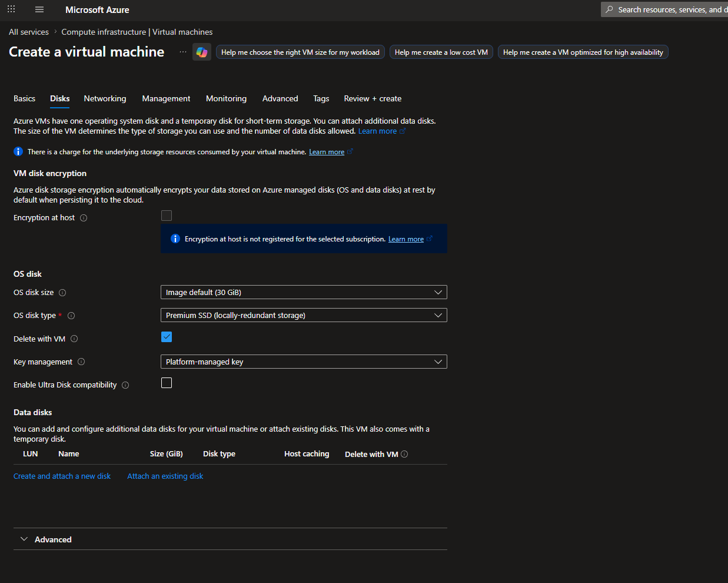The height and width of the screenshot is (583, 728).
Task: Switch to the Basics tab
Action: coord(25,98)
